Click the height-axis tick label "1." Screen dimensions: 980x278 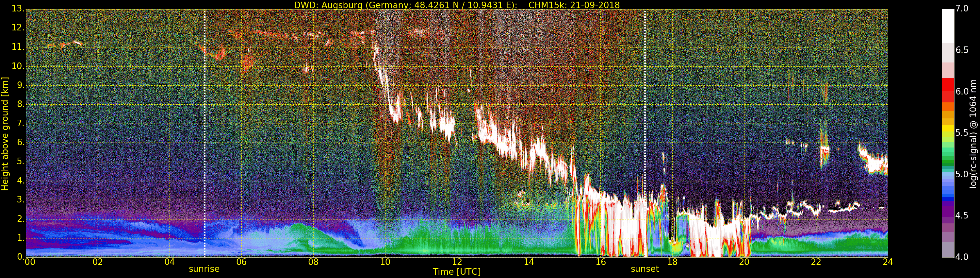pos(20,238)
